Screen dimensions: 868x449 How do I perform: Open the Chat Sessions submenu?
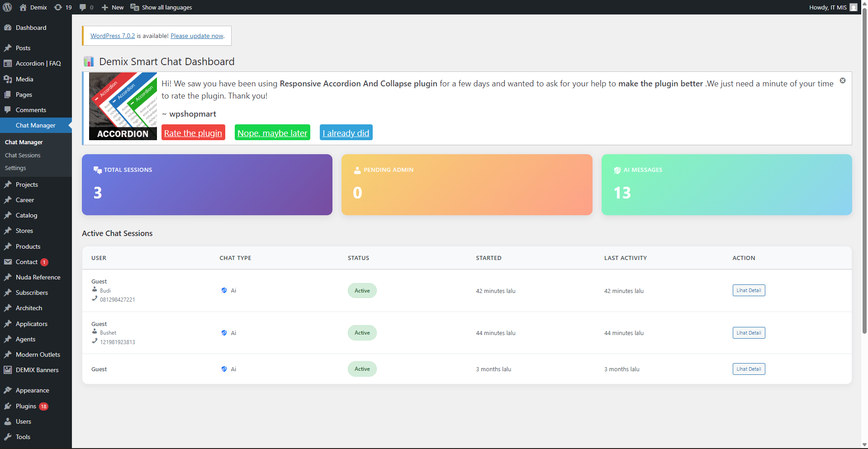(x=23, y=155)
